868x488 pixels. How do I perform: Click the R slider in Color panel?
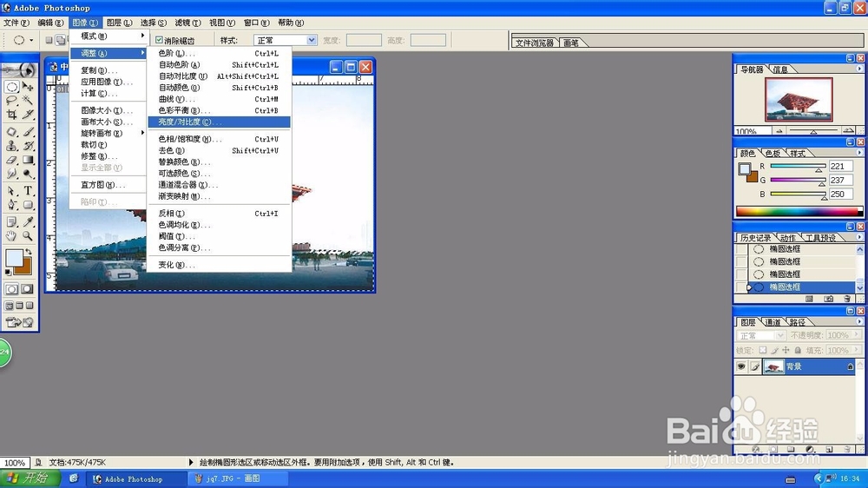(x=798, y=166)
